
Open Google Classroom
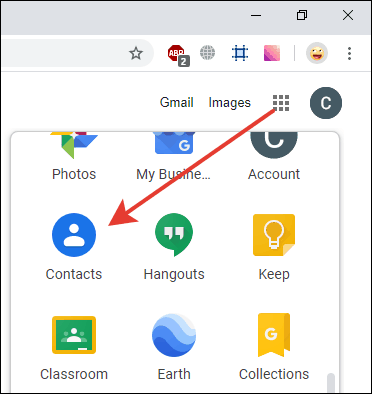74,335
